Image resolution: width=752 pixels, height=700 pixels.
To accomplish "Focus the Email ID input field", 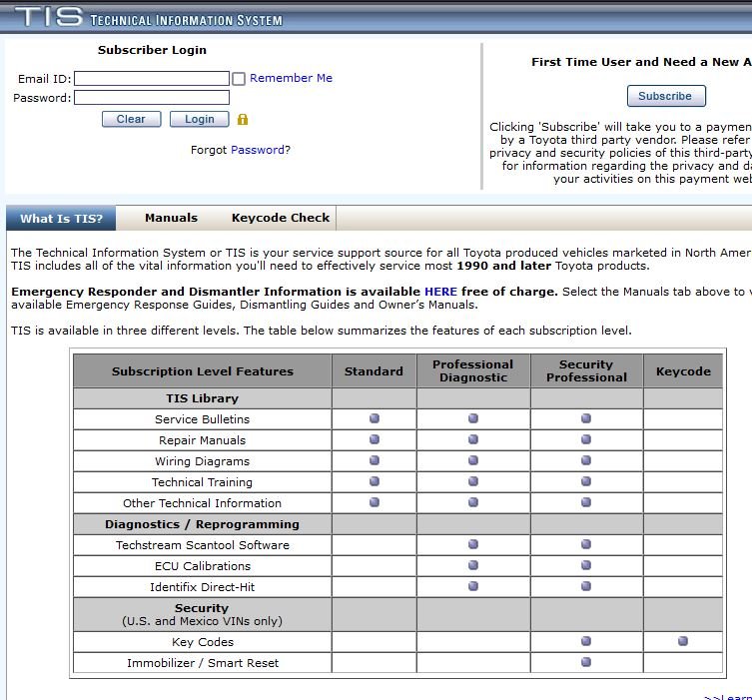I will coord(152,79).
